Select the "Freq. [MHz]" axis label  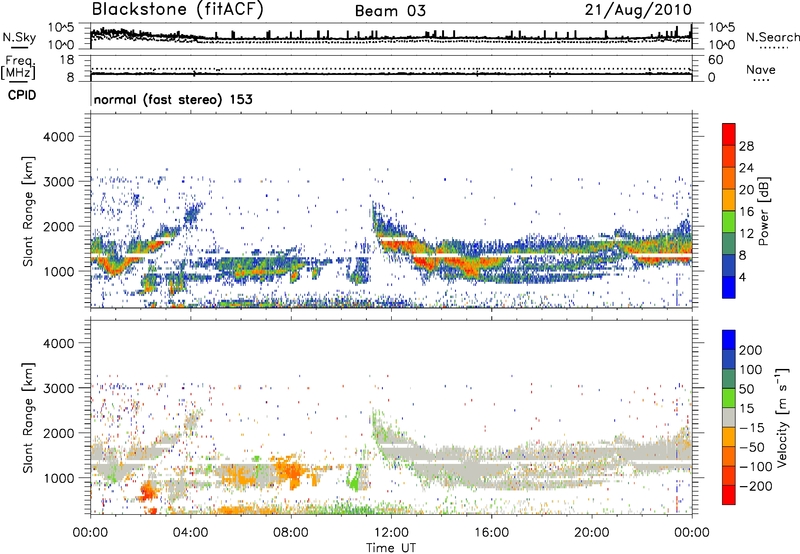point(18,68)
